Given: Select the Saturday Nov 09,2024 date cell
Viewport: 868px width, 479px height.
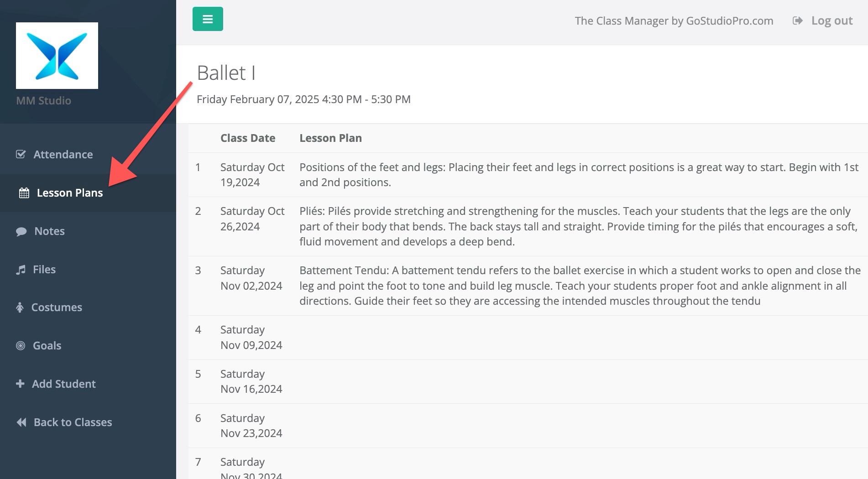Looking at the screenshot, I should pos(252,338).
